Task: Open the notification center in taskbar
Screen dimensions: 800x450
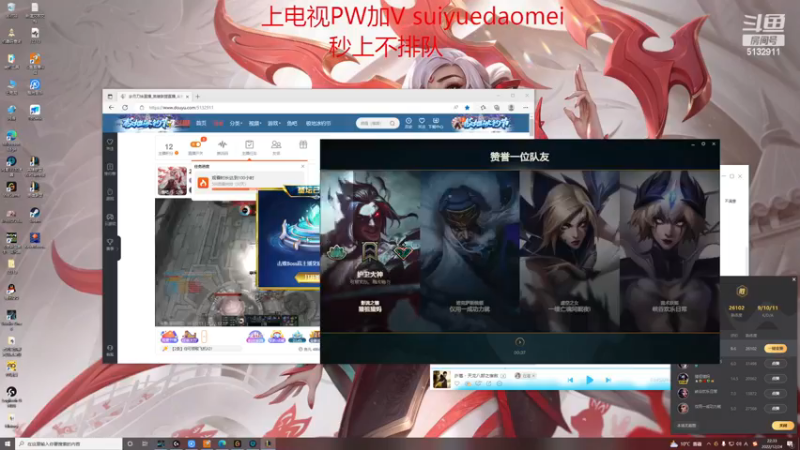Action: (x=790, y=444)
